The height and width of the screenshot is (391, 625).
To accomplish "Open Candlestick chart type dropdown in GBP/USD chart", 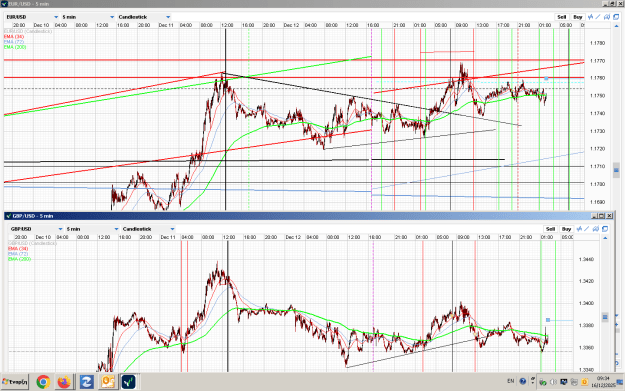I will 148,229.
